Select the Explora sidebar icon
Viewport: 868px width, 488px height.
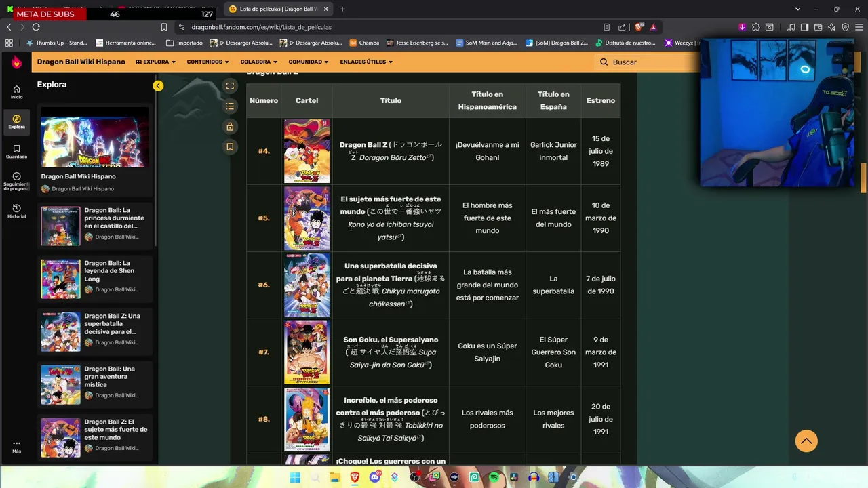[16, 122]
